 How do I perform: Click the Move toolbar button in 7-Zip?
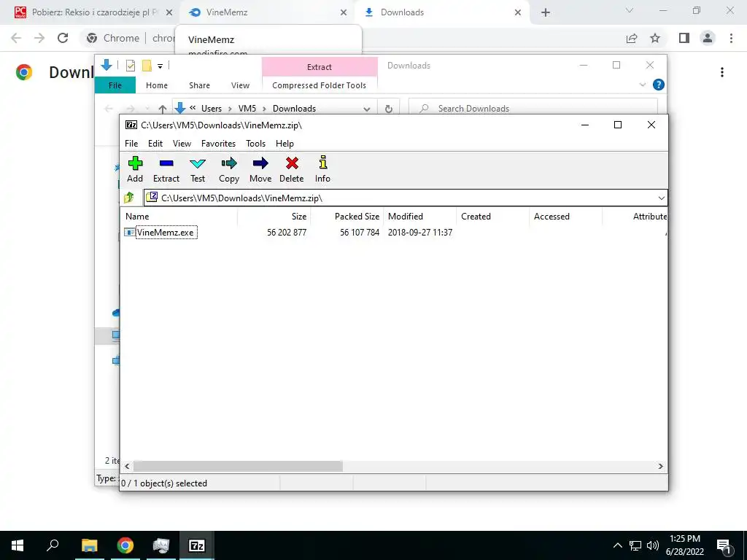point(260,169)
